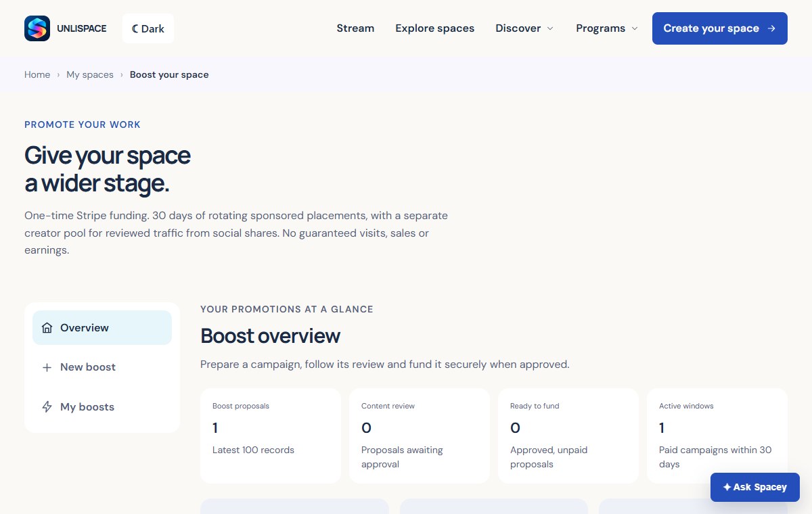Click the Unlispace logo icon
The width and height of the screenshot is (812, 514).
[x=37, y=28]
